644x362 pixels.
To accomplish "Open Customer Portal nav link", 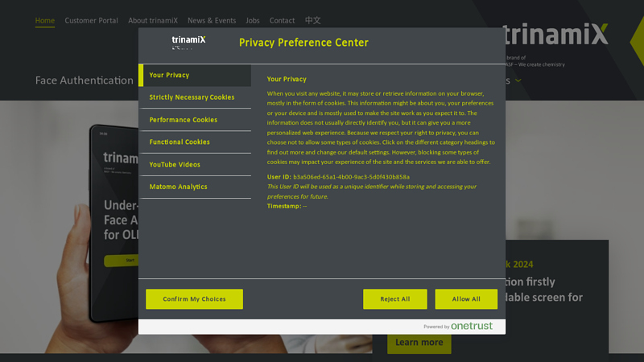I will [91, 21].
